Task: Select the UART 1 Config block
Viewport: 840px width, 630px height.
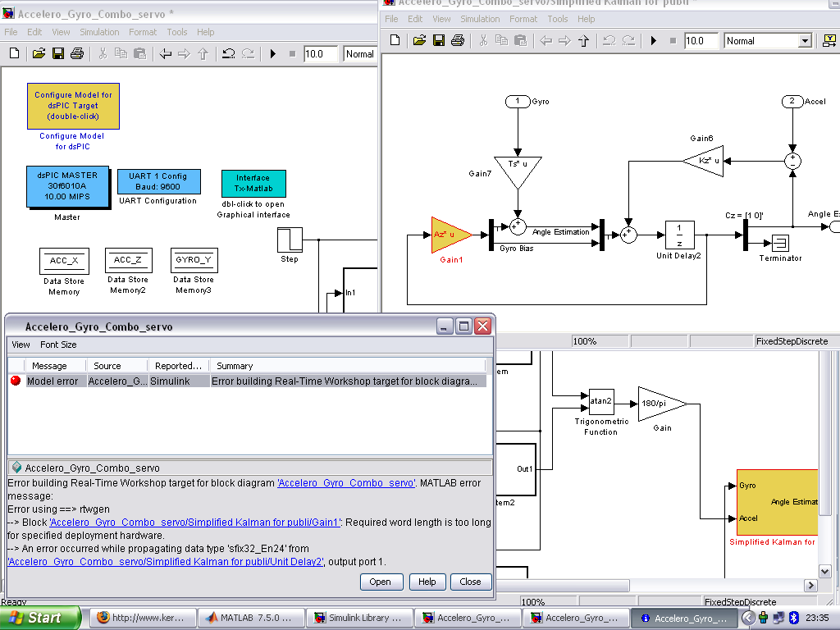Action: 158,181
